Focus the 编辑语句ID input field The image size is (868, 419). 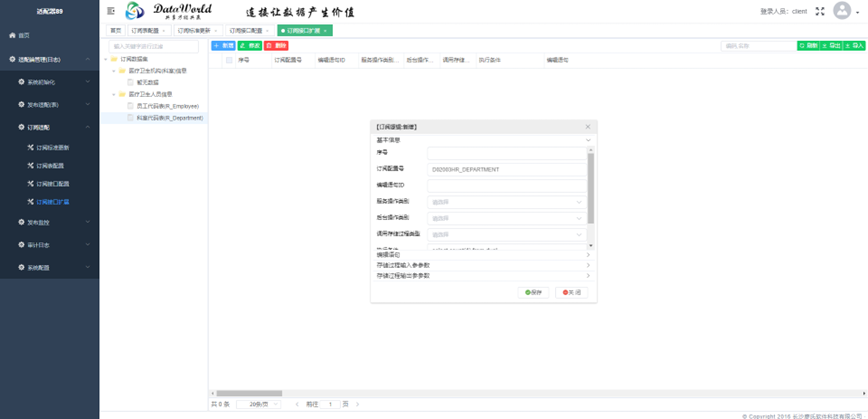click(507, 186)
